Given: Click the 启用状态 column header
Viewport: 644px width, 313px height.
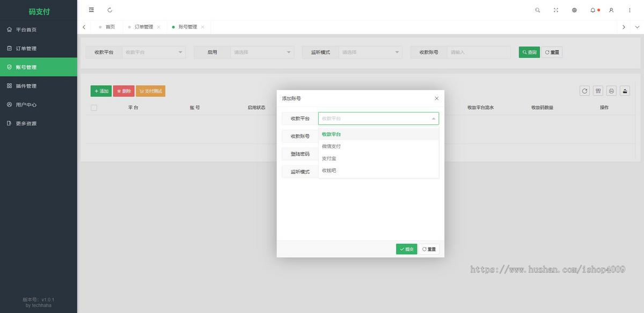Looking at the screenshot, I should pos(257,108).
